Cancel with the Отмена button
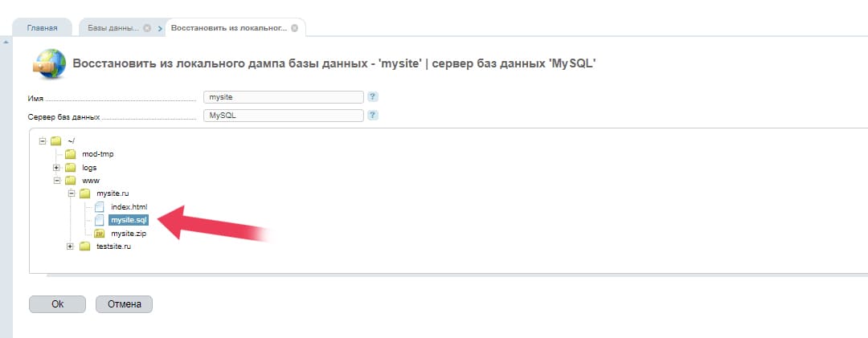The image size is (868, 338). coord(124,304)
